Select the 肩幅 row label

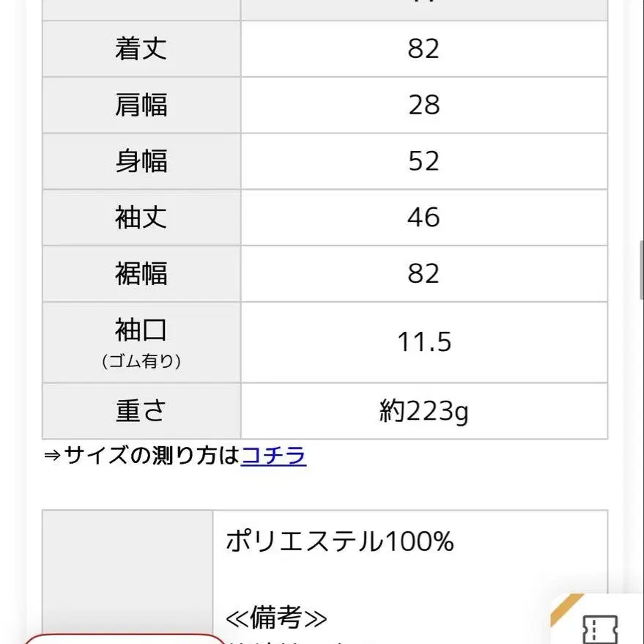(x=141, y=105)
